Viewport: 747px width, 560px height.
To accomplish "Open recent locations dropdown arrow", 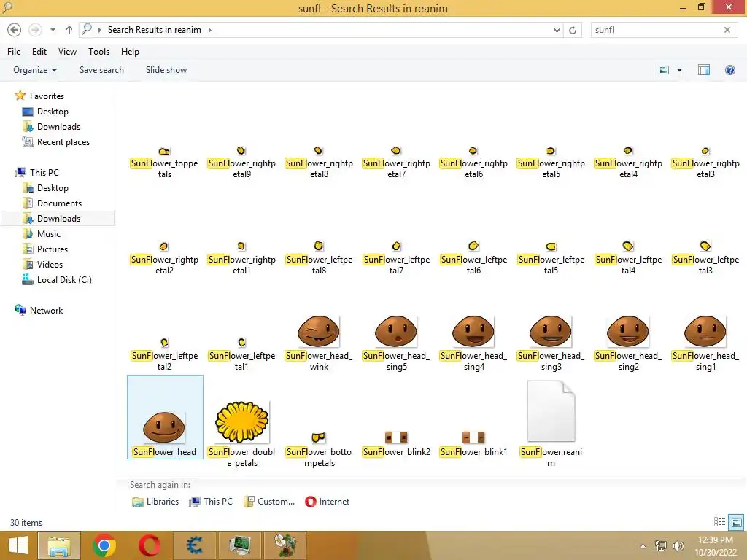I will pyautogui.click(x=53, y=30).
